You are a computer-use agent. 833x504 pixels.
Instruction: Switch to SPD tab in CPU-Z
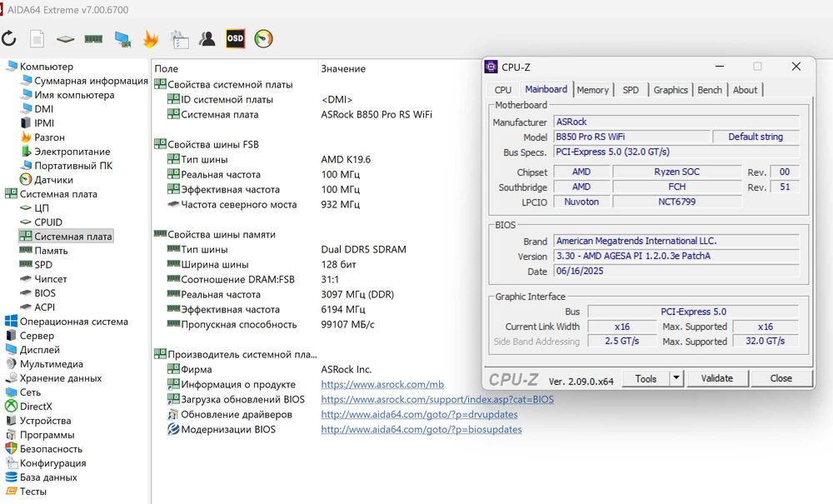tap(631, 90)
